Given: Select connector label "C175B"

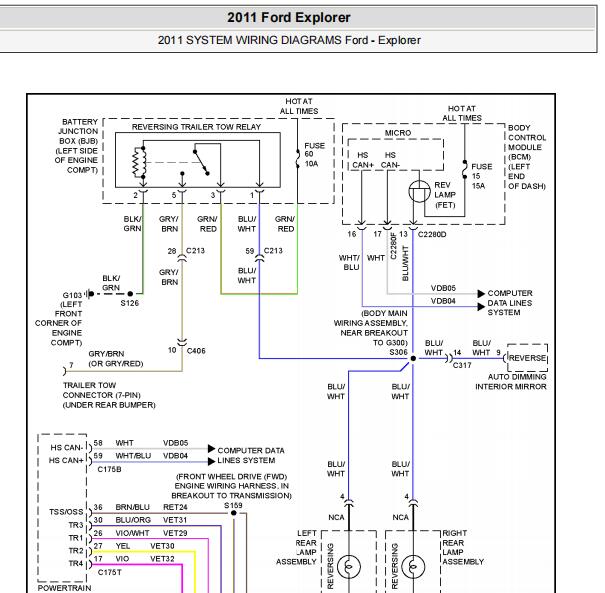Looking at the screenshot, I should pos(110,469).
